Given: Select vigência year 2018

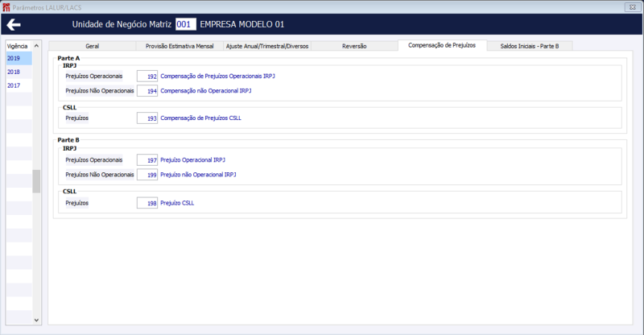Looking at the screenshot, I should tap(19, 72).
